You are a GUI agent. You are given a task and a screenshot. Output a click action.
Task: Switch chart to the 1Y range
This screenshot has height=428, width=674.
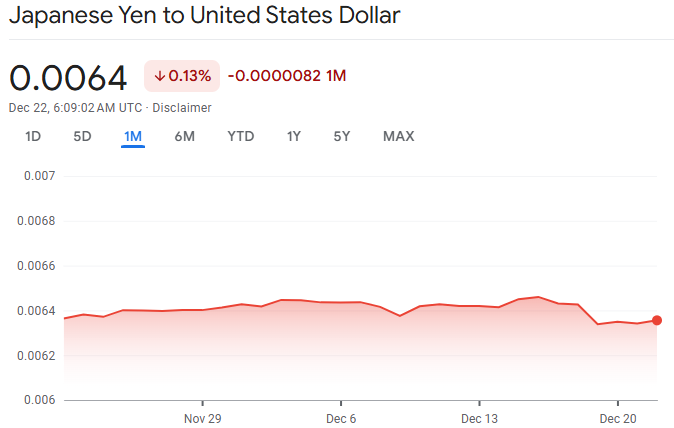(293, 136)
